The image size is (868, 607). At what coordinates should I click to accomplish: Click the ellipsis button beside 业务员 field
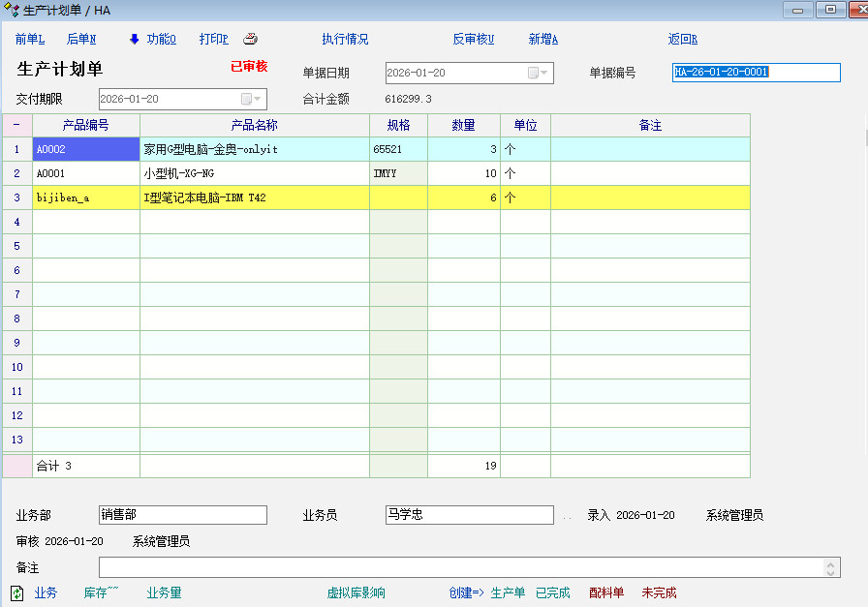click(567, 516)
